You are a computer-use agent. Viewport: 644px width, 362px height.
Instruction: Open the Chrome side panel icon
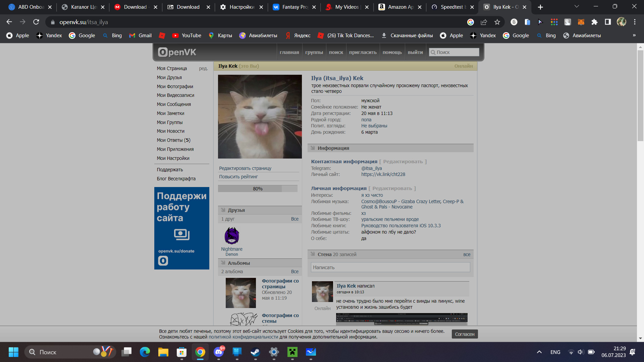pos(608,22)
